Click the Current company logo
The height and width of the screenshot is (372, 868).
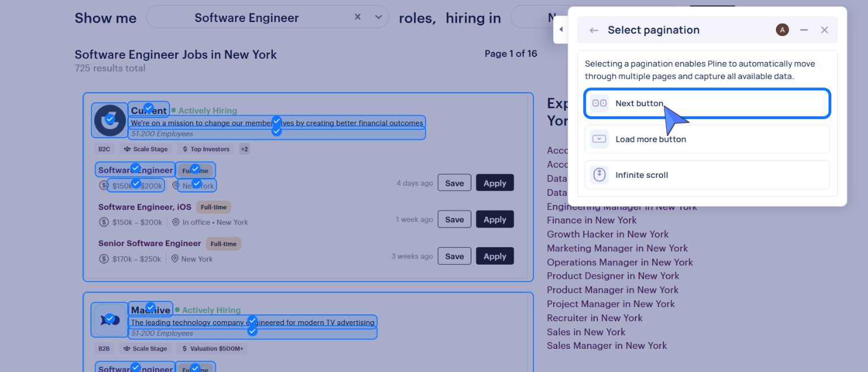pyautogui.click(x=110, y=120)
